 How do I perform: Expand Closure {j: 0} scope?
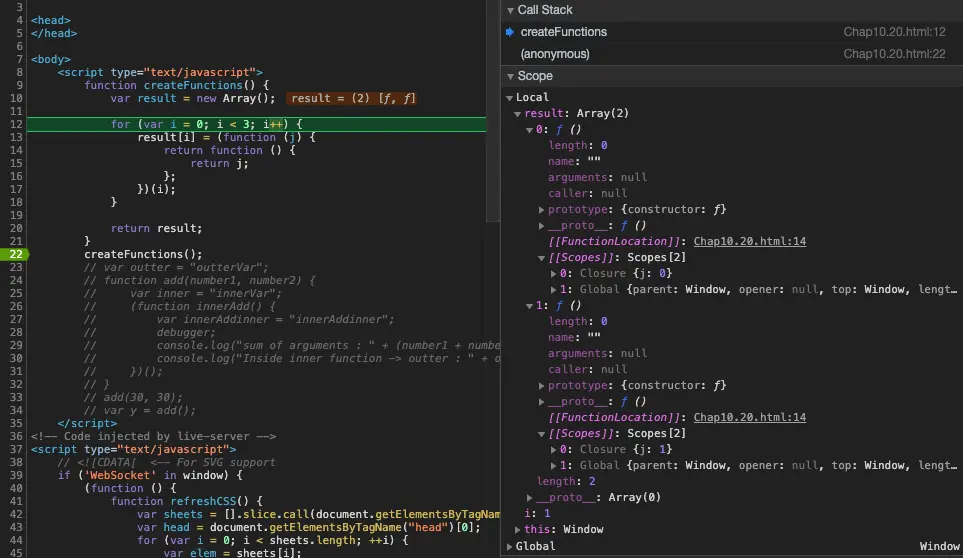[x=553, y=274]
